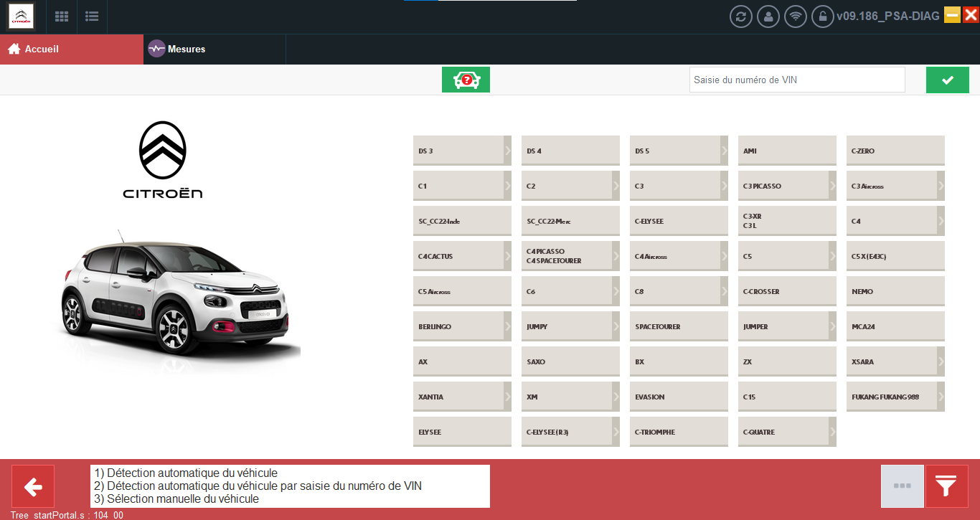Select the C-ZERO vehicle

895,151
